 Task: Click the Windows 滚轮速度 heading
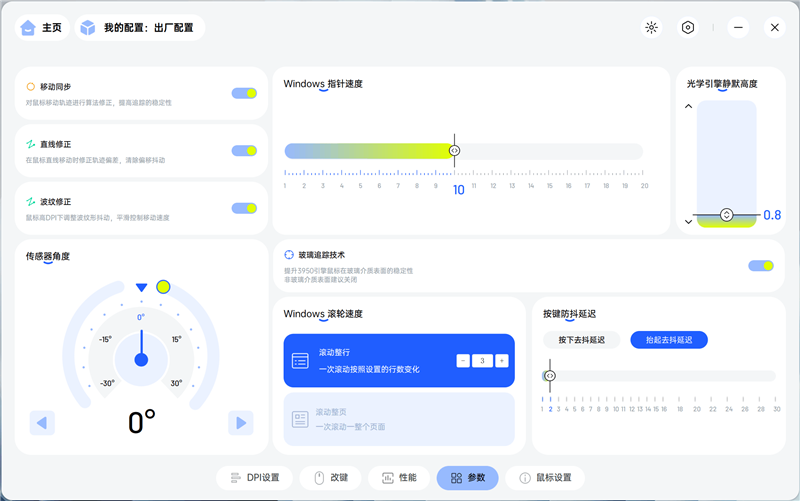coord(323,314)
